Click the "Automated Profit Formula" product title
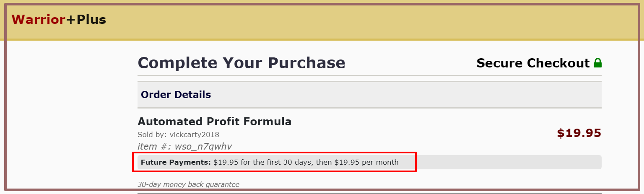Screen dimensions: 644x194 point(214,122)
